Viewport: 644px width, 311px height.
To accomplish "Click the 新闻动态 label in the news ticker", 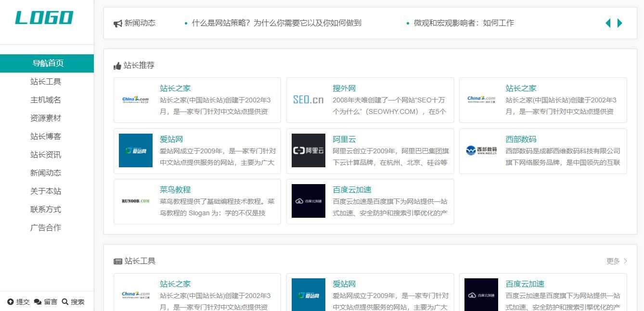I will click(x=140, y=23).
